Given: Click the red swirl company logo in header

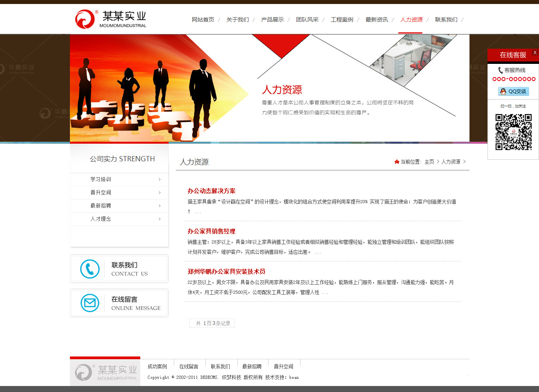Looking at the screenshot, I should pos(85,19).
